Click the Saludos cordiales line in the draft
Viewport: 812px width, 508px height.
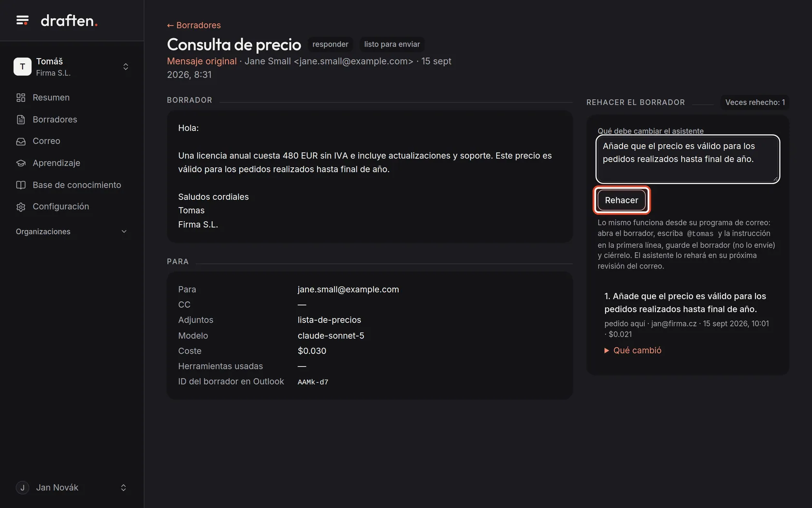[x=213, y=197]
